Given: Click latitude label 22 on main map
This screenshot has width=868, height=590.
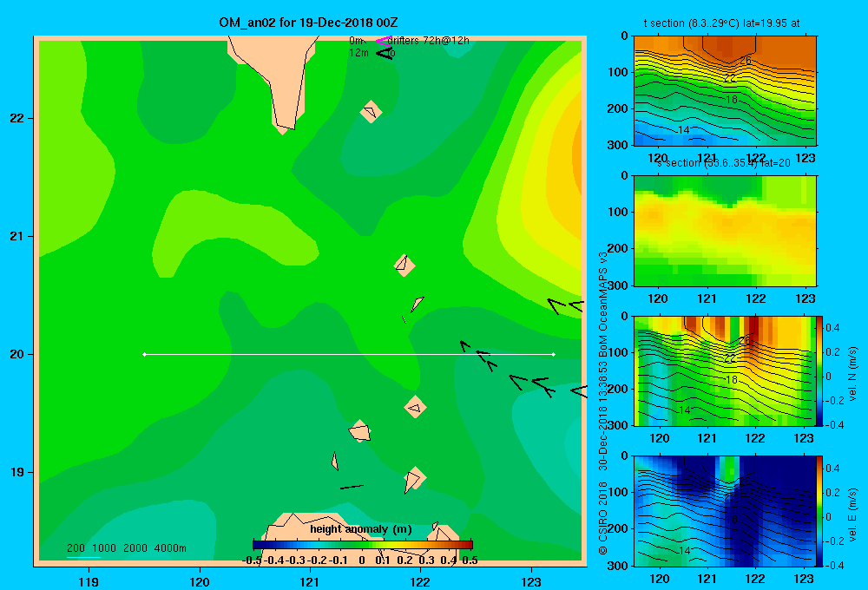Looking at the screenshot, I should (x=17, y=119).
